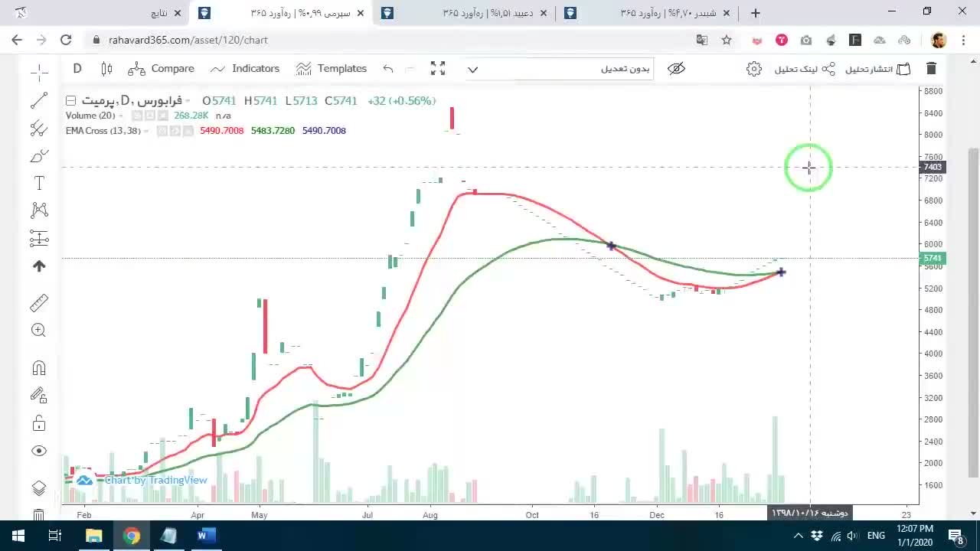Open the بدون تعدیل dropdown
Screen dimensions: 980x551
559,69
